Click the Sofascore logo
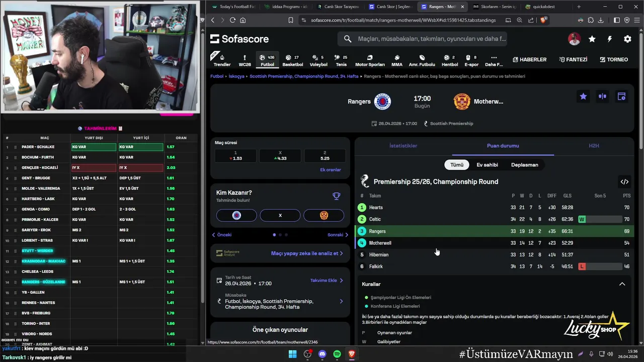Viewport: 644px width, 362px height. 239,39
